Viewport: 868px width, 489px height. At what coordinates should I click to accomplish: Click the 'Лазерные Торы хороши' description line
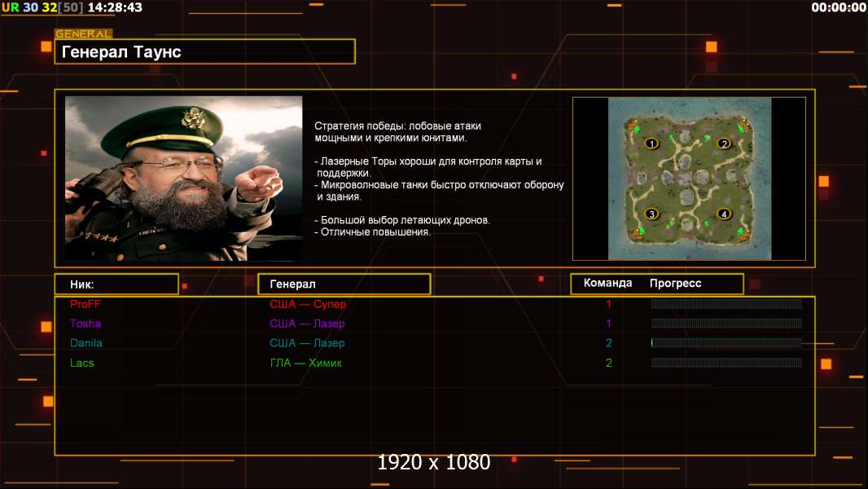[428, 161]
